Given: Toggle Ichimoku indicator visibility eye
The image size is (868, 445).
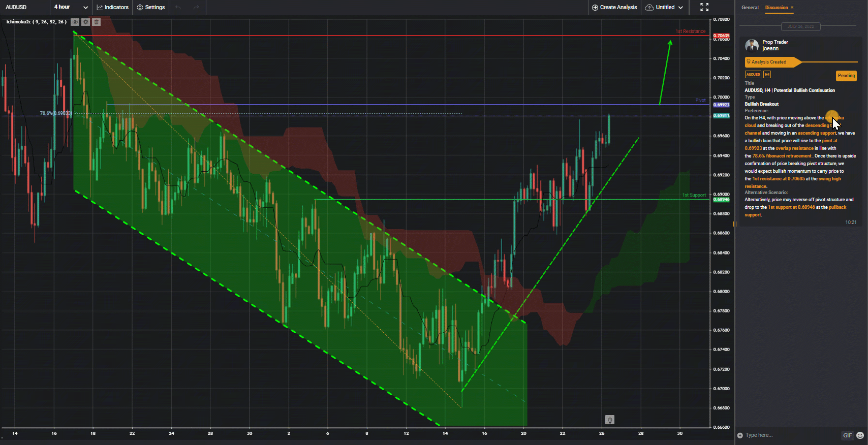Looking at the screenshot, I should [75, 22].
